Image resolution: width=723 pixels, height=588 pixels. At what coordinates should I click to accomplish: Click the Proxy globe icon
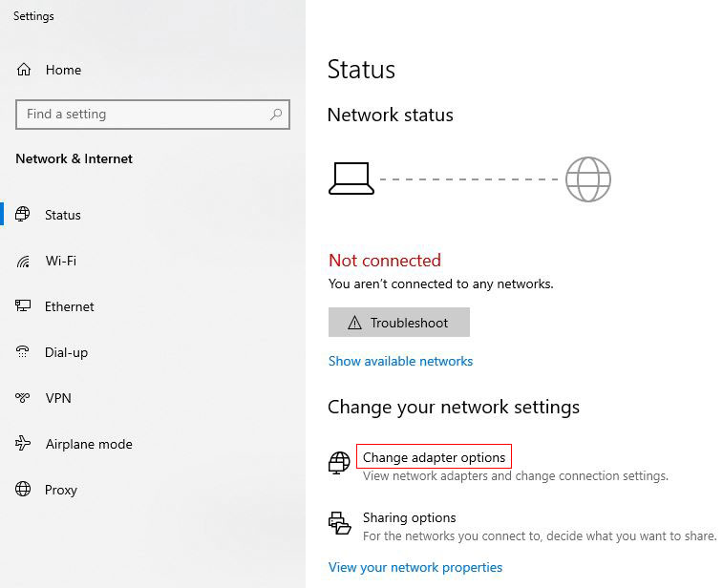click(x=23, y=489)
